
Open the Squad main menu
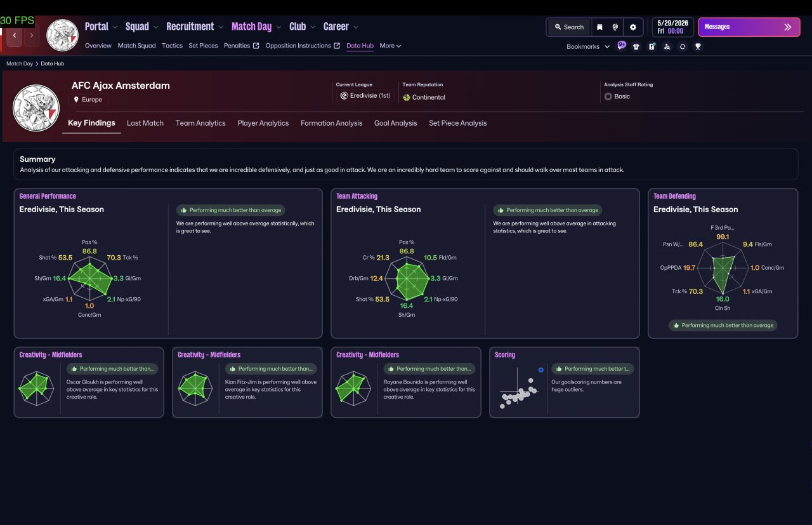click(137, 27)
